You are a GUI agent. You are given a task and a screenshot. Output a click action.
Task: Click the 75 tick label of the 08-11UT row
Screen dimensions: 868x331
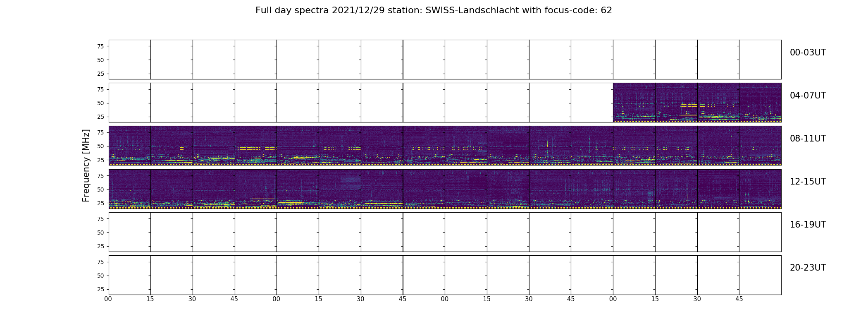coord(100,132)
